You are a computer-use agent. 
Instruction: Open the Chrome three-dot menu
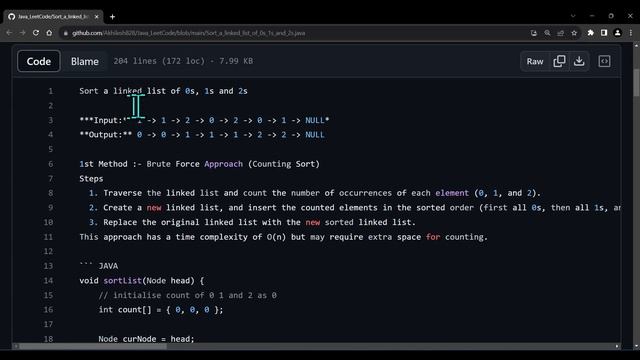click(631, 33)
